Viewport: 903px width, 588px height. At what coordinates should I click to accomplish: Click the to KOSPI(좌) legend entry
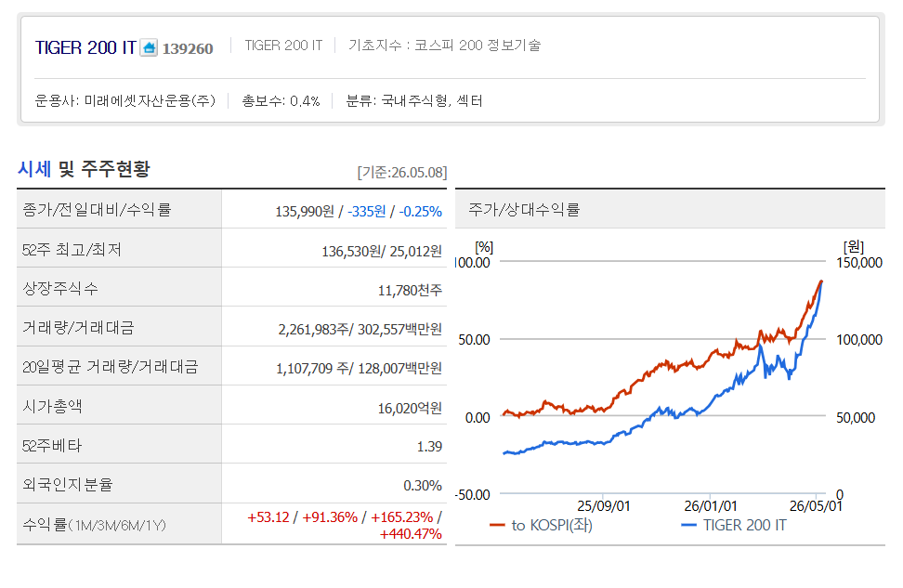[x=552, y=525]
